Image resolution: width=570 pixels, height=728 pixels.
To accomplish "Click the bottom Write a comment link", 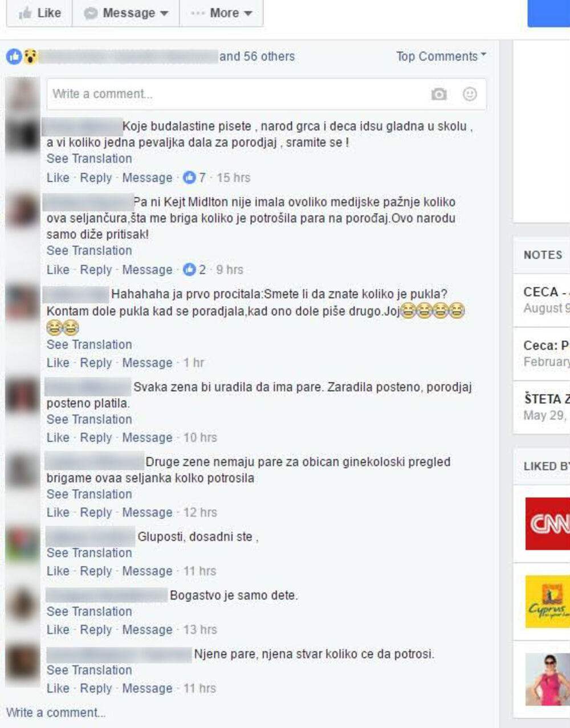I will click(56, 713).
